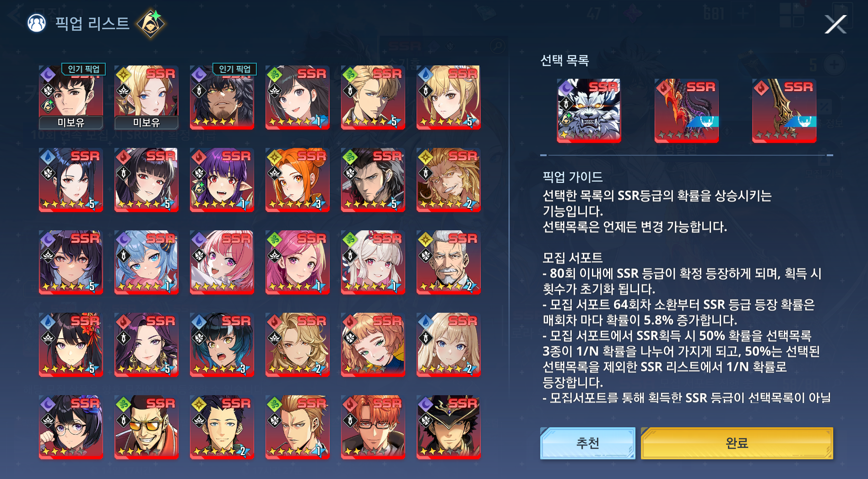This screenshot has height=479, width=868.
Task: Choose the unowned blonde female SSR card
Action: coord(146,97)
